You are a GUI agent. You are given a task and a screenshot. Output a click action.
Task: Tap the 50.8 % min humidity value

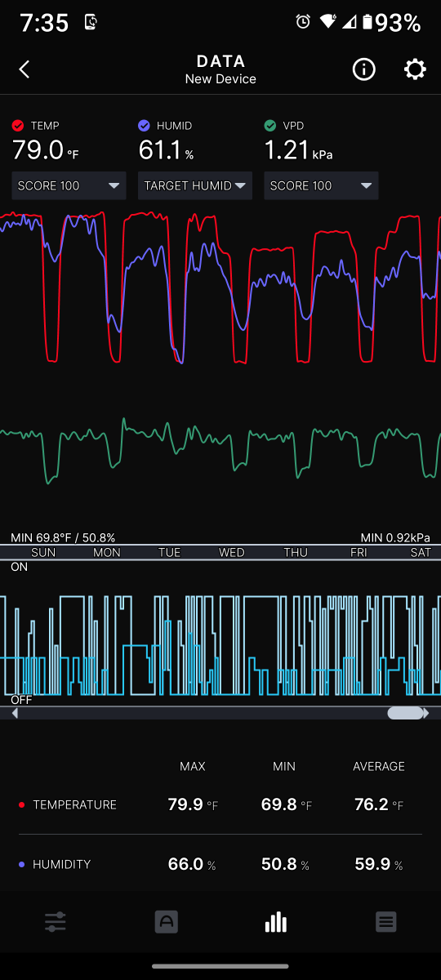tap(286, 864)
